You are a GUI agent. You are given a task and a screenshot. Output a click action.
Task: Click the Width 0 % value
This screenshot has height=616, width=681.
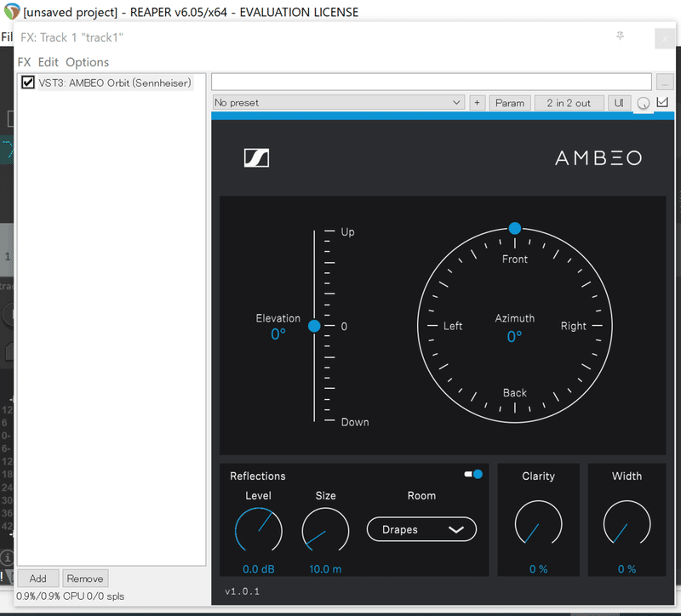pyautogui.click(x=627, y=569)
